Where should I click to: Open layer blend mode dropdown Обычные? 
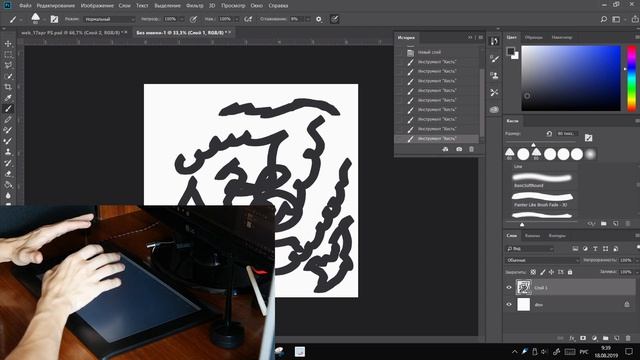pyautogui.click(x=542, y=260)
